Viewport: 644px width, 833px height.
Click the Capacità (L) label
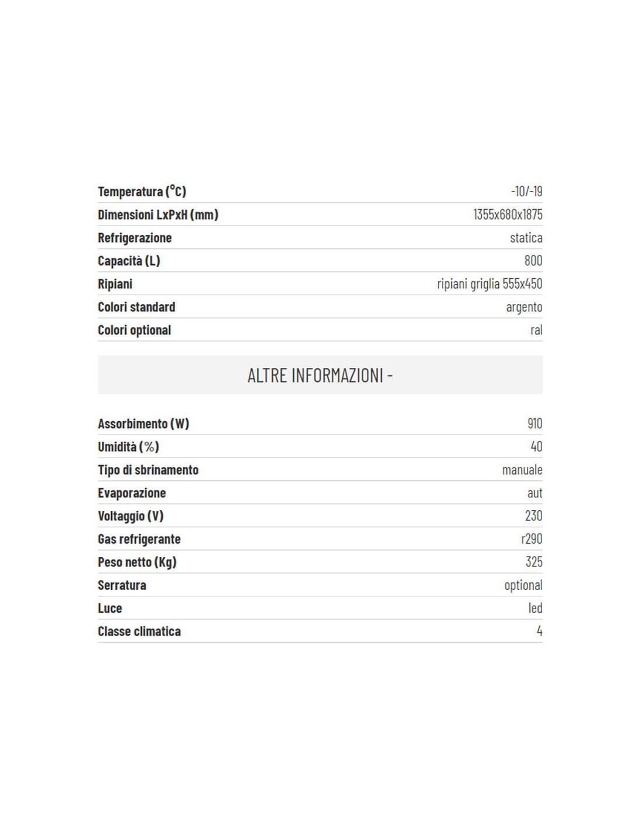(129, 261)
